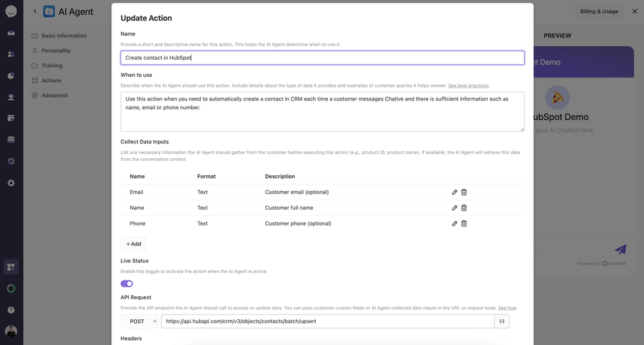Follow the See best practices link
The image size is (644, 345).
468,86
